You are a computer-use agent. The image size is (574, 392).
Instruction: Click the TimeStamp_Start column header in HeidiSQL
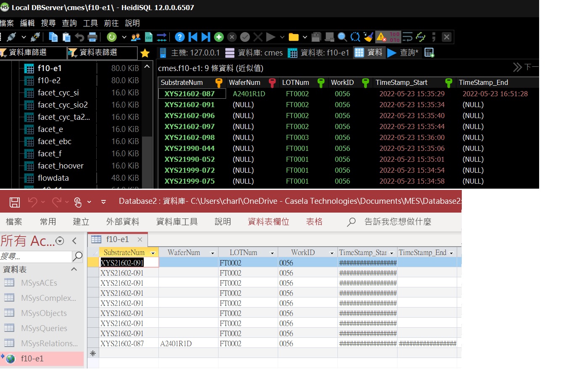(401, 83)
